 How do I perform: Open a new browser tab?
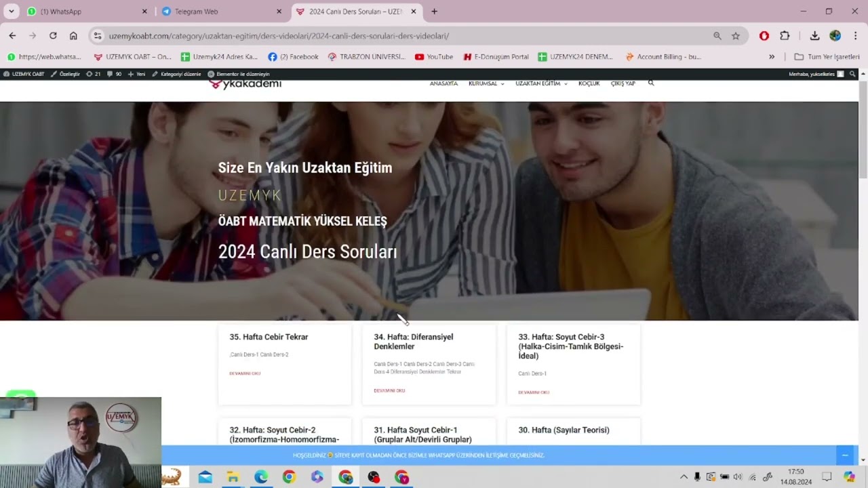[x=435, y=12]
